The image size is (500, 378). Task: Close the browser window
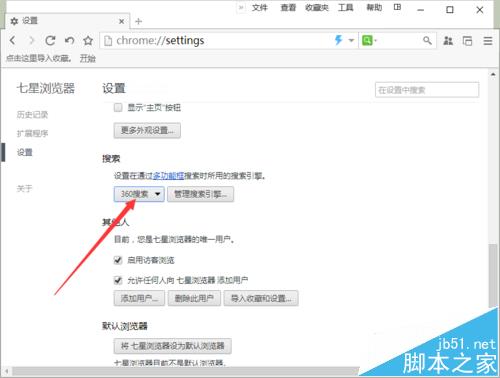[x=480, y=10]
